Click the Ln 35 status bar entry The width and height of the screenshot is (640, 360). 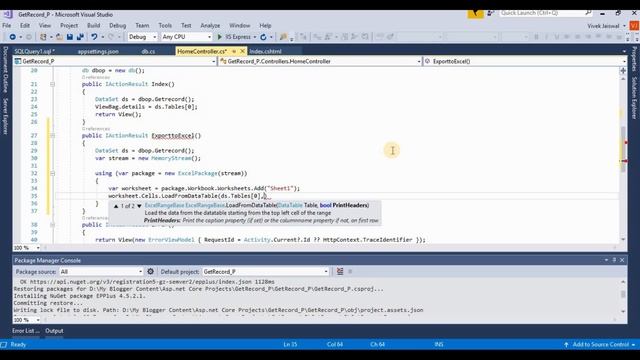pyautogui.click(x=290, y=344)
